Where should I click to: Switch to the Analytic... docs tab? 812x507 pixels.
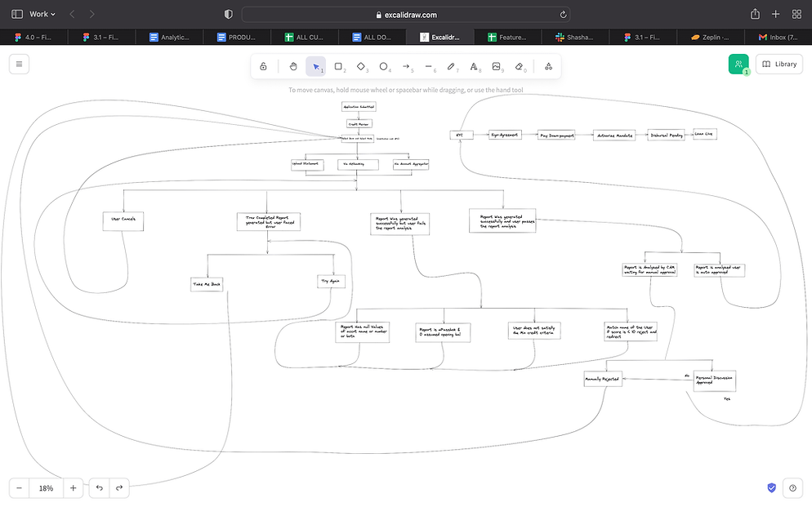169,38
